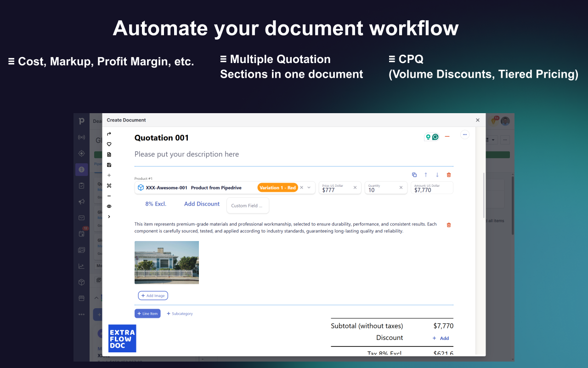This screenshot has height=368, width=588.
Task: Click the focus frame icon in sidebar
Action: [x=109, y=185]
